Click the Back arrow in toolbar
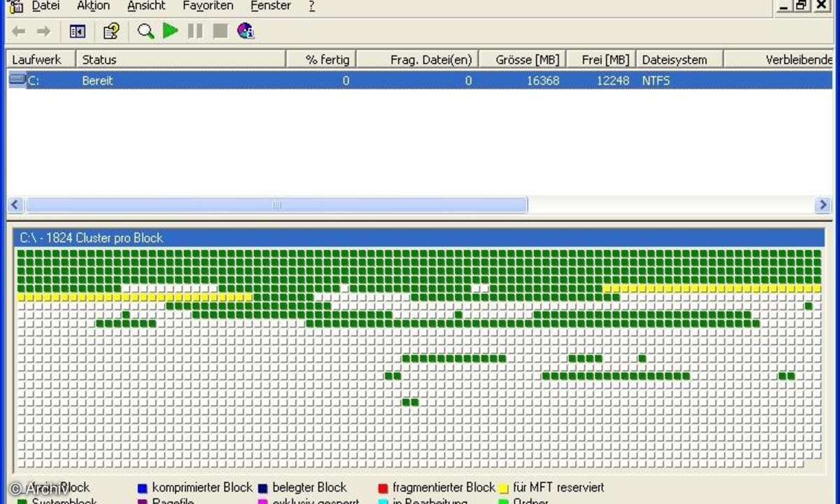This screenshot has height=504, width=840. tap(19, 31)
